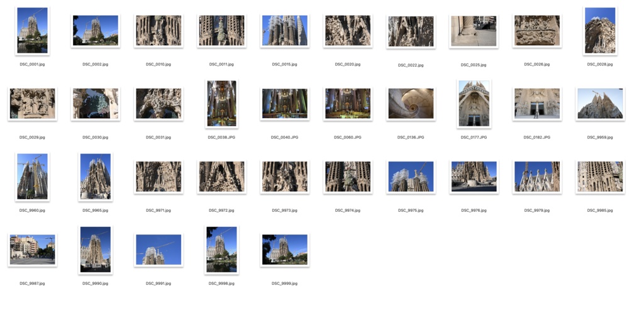Select the DSC_0022.jpg thumbnail
The image size is (644, 315).
click(x=411, y=31)
